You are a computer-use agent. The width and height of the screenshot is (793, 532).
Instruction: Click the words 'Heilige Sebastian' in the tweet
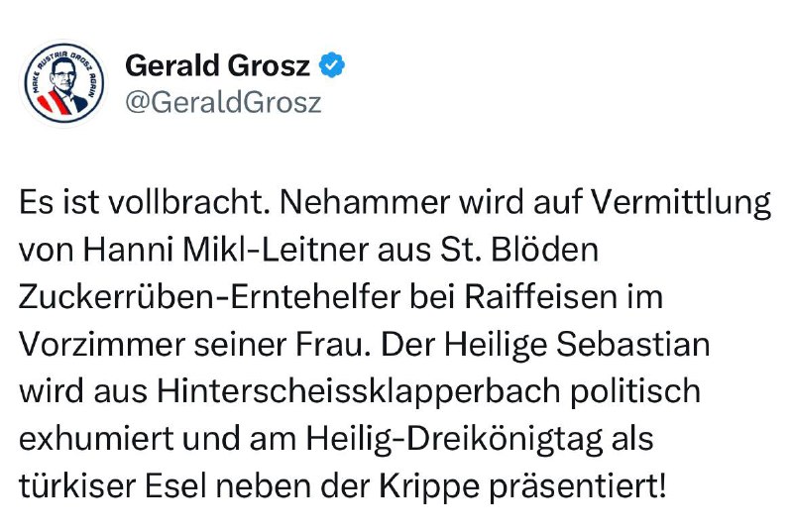click(577, 346)
